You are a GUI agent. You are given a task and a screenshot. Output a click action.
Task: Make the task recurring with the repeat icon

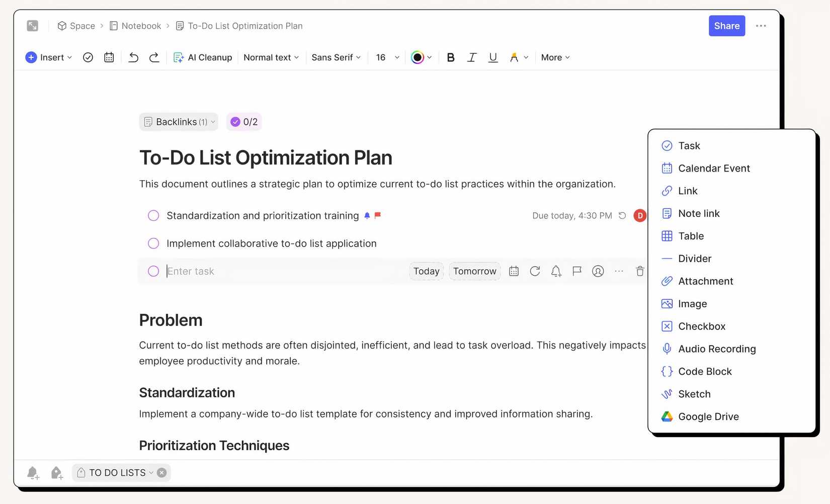click(535, 271)
